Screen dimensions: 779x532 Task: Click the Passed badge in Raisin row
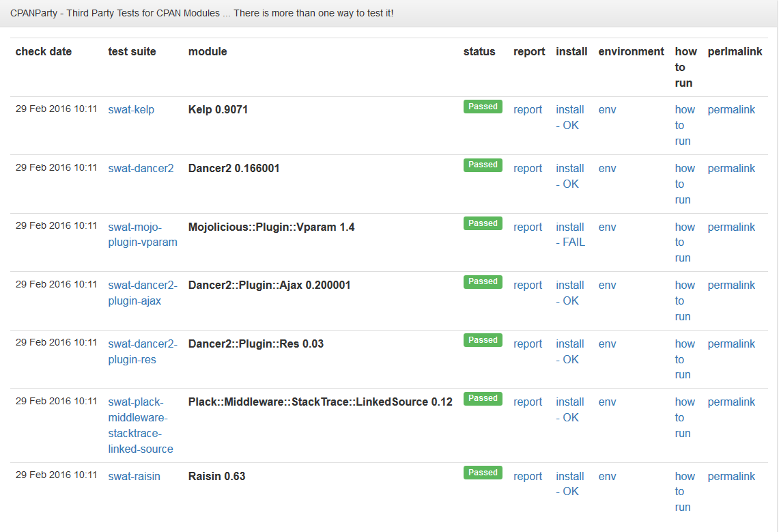[x=483, y=473]
